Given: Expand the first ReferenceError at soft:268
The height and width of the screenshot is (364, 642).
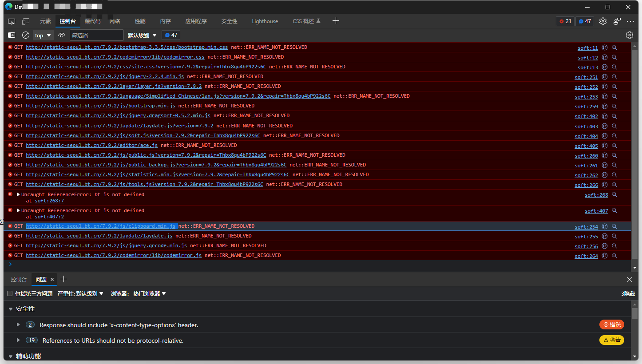Looking at the screenshot, I should 18,194.
